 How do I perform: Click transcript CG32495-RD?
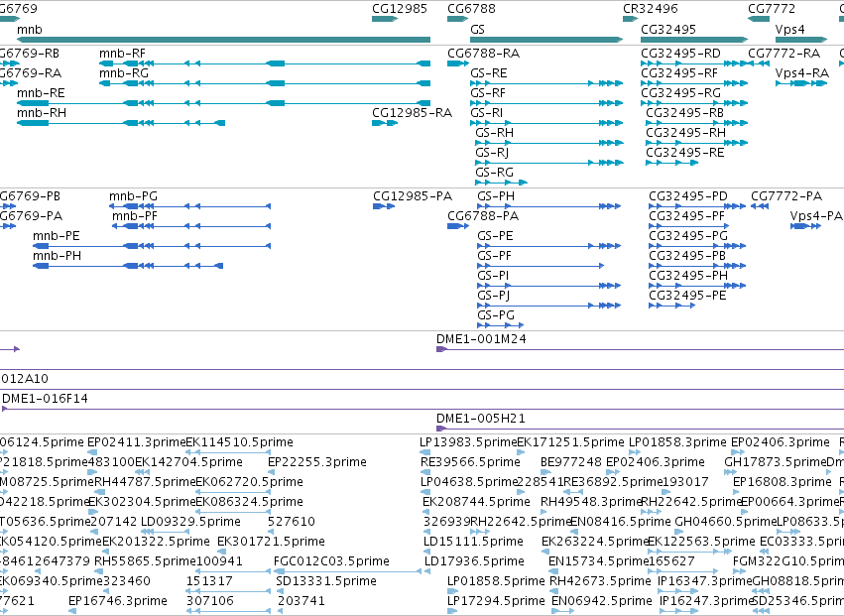(x=694, y=63)
